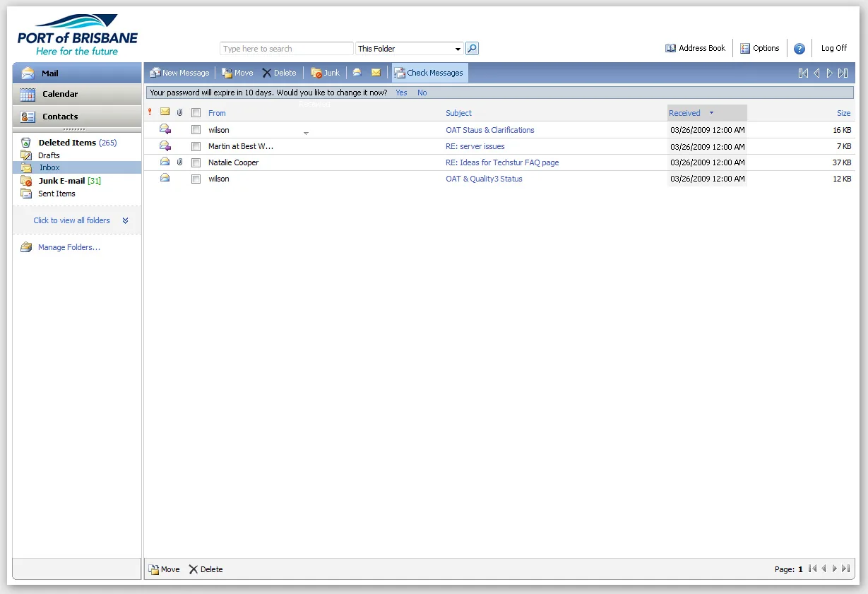Click replied-mail icon on Martin at Best W... row

165,145
